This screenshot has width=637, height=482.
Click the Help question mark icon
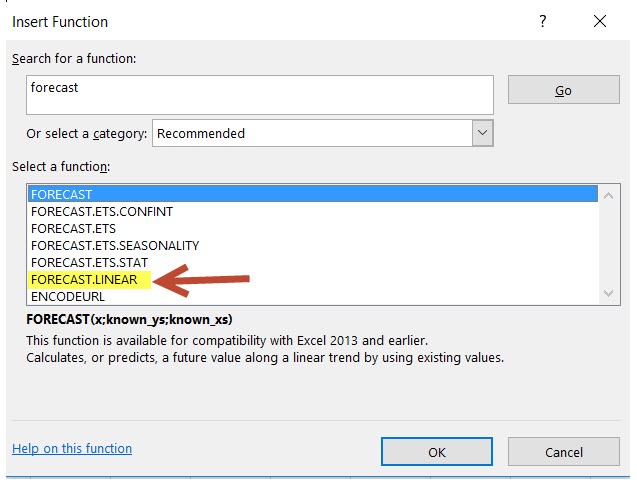point(543,21)
